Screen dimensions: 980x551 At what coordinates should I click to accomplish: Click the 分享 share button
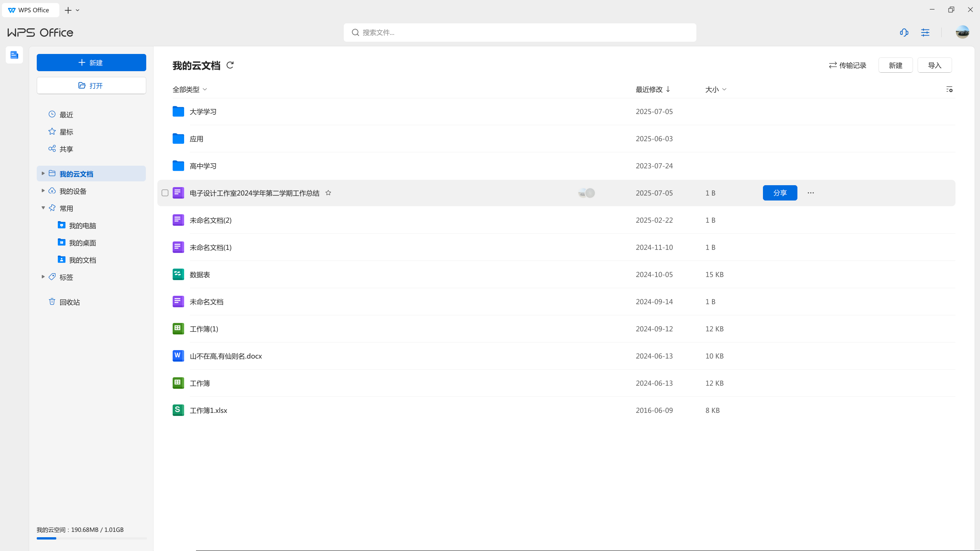coord(780,193)
